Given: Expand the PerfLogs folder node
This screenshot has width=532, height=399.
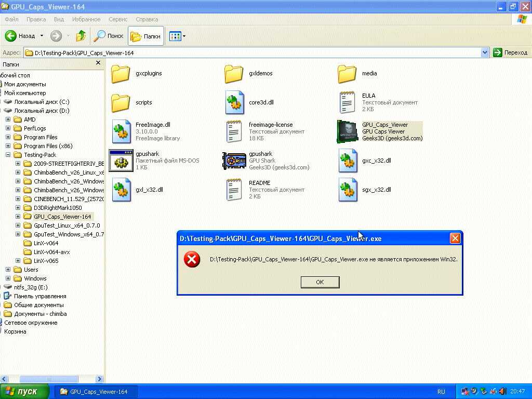Looking at the screenshot, I should (x=8, y=128).
